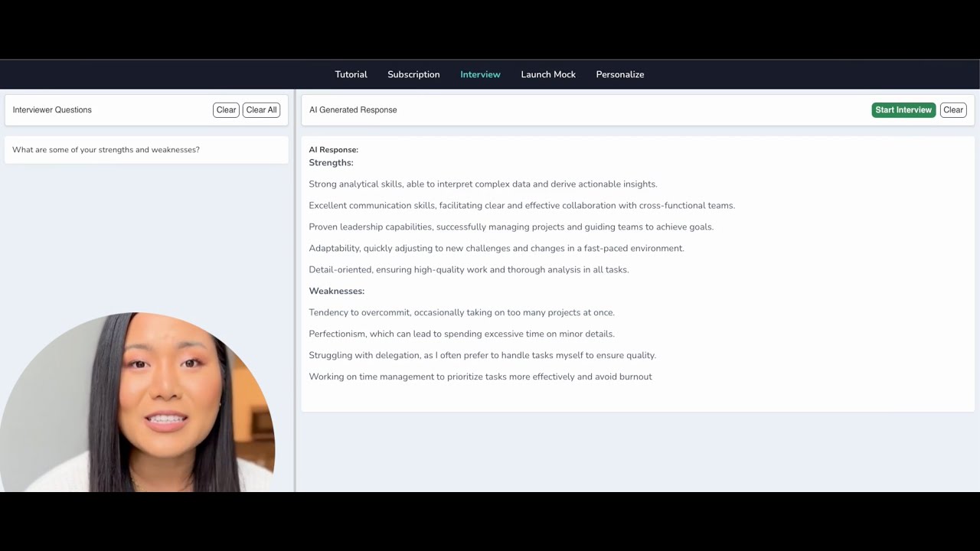This screenshot has height=551, width=980.
Task: Click the Weaknesses heading in the response
Action: (336, 292)
